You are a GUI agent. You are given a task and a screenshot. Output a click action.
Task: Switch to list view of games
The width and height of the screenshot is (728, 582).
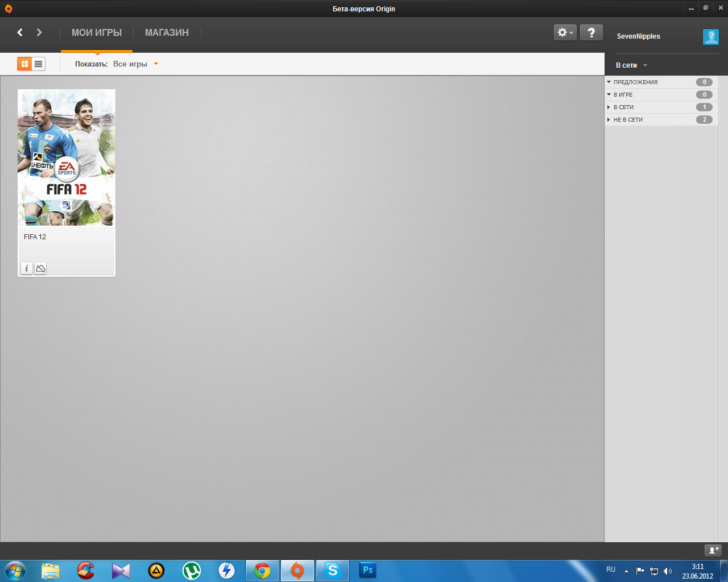pos(39,64)
